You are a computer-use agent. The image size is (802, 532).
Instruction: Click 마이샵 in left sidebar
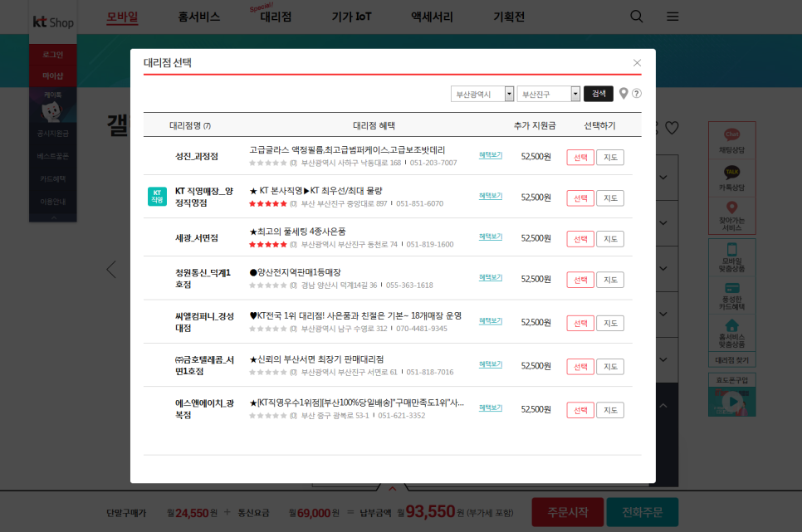[x=52, y=76]
